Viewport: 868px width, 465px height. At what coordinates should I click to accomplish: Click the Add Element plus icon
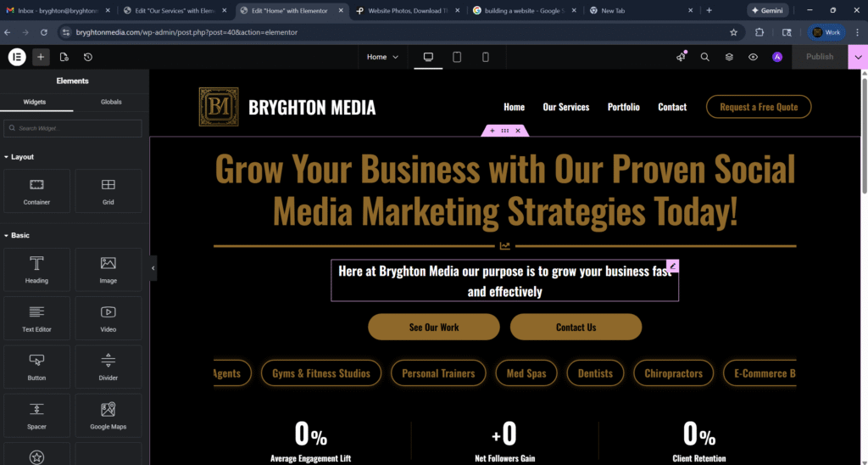(x=41, y=57)
